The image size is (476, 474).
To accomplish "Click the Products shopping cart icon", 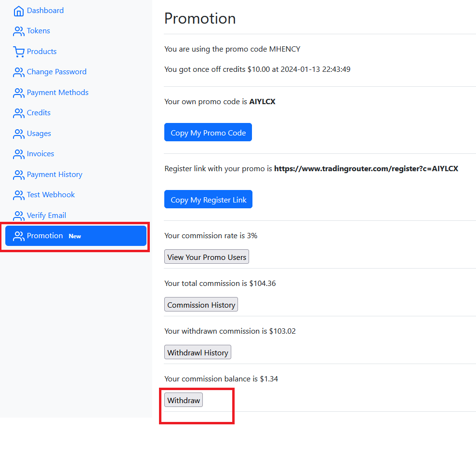I will 18,52.
